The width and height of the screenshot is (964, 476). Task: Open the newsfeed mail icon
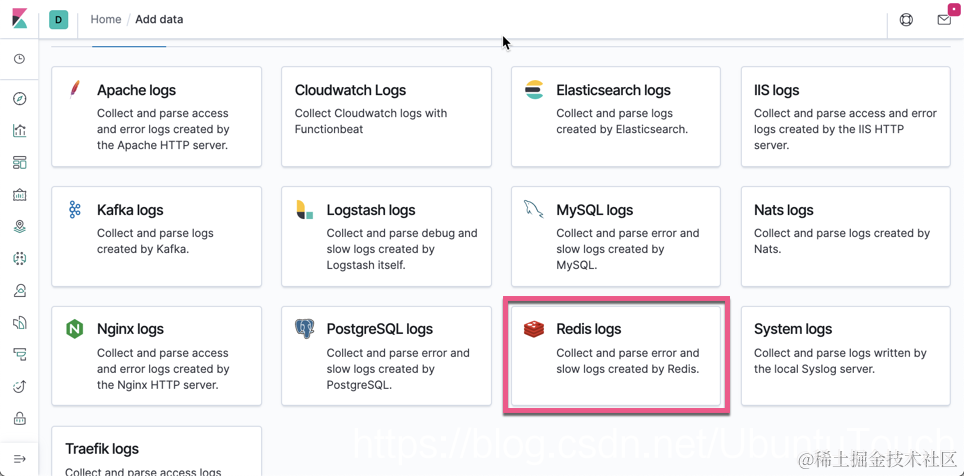point(944,20)
